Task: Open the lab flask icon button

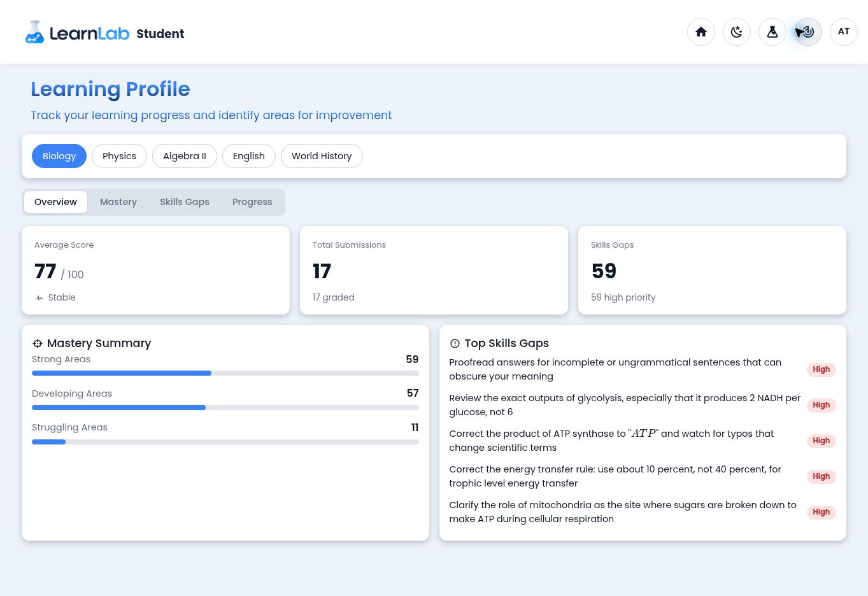Action: pyautogui.click(x=772, y=32)
